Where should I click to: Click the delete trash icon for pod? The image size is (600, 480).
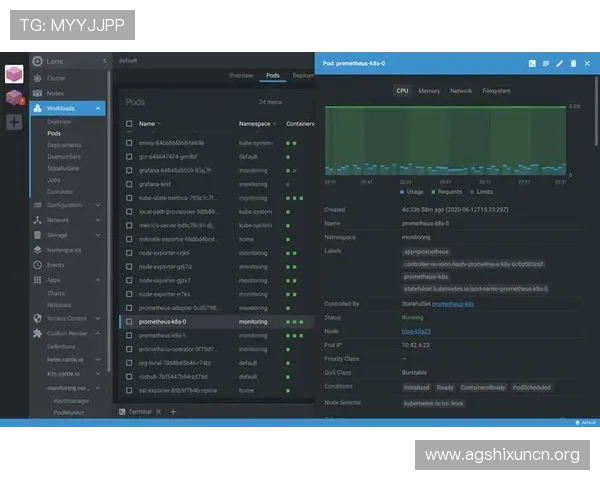pyautogui.click(x=573, y=64)
